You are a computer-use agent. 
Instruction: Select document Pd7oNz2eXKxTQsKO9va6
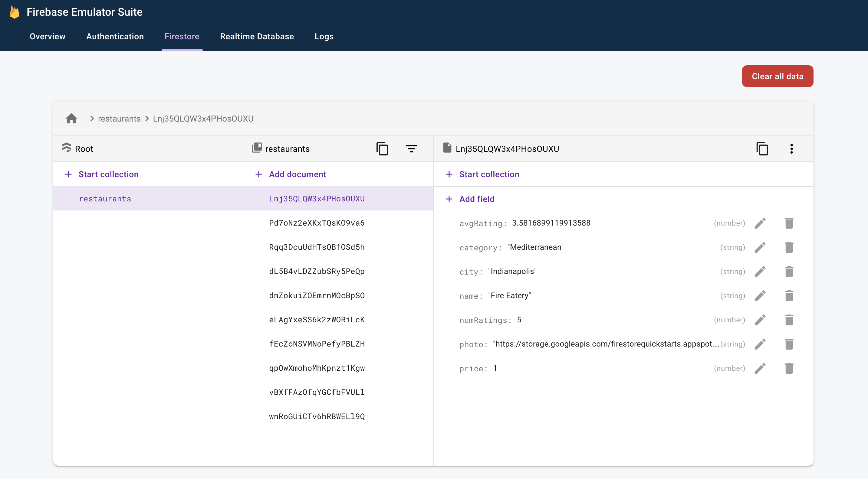[317, 222]
